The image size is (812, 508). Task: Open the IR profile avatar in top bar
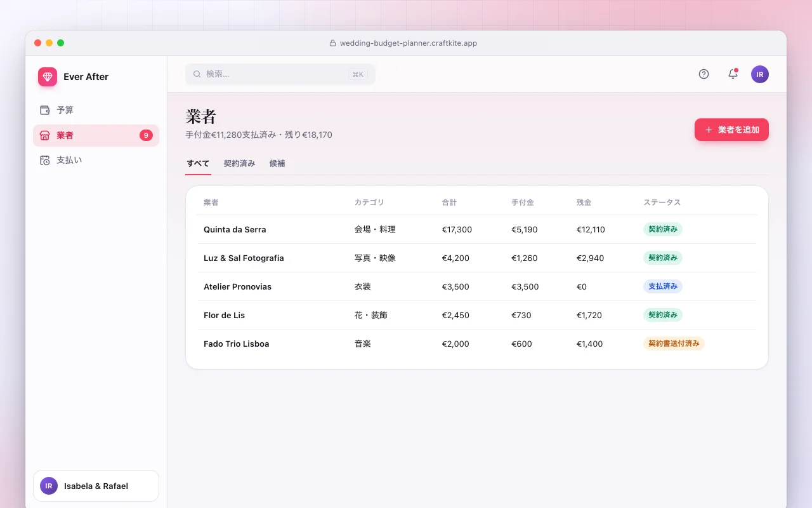760,74
